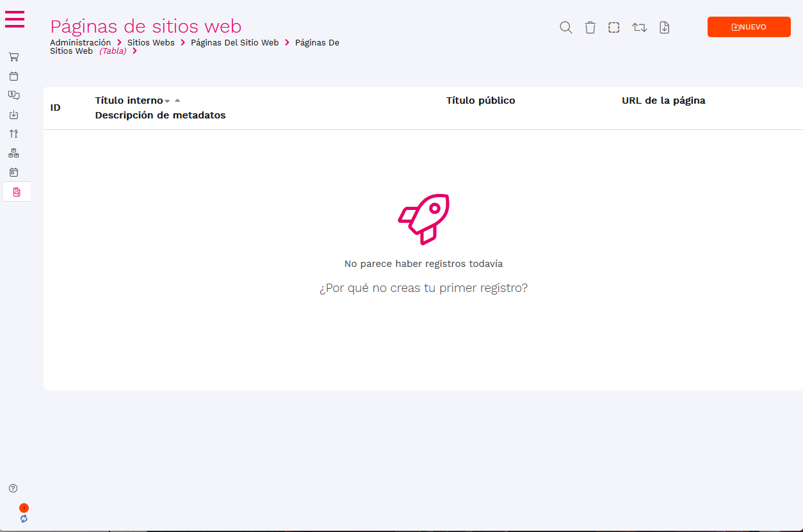Click the trash delete icon
This screenshot has width=803, height=532.
click(590, 28)
